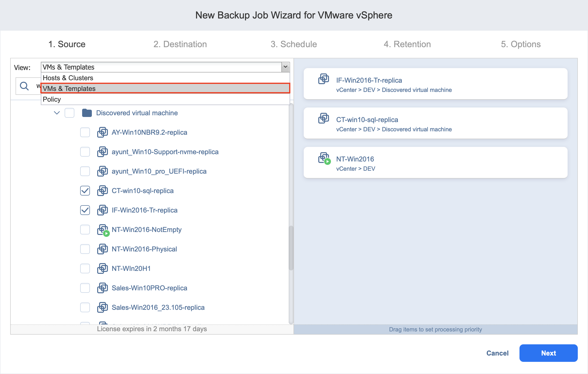
Task: Click the Discovered virtual machine folder icon
Action: 87,113
